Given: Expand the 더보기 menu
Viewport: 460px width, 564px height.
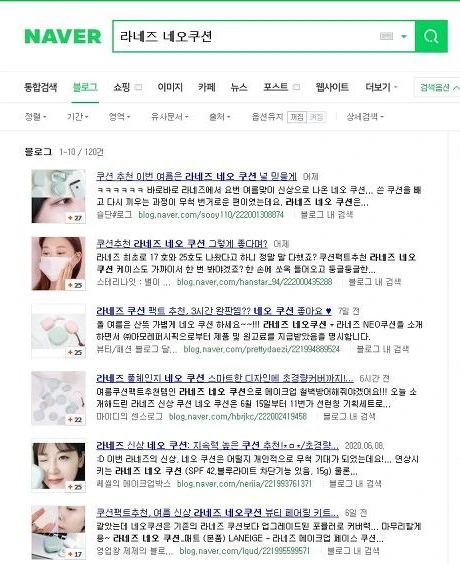Looking at the screenshot, I should (x=382, y=87).
